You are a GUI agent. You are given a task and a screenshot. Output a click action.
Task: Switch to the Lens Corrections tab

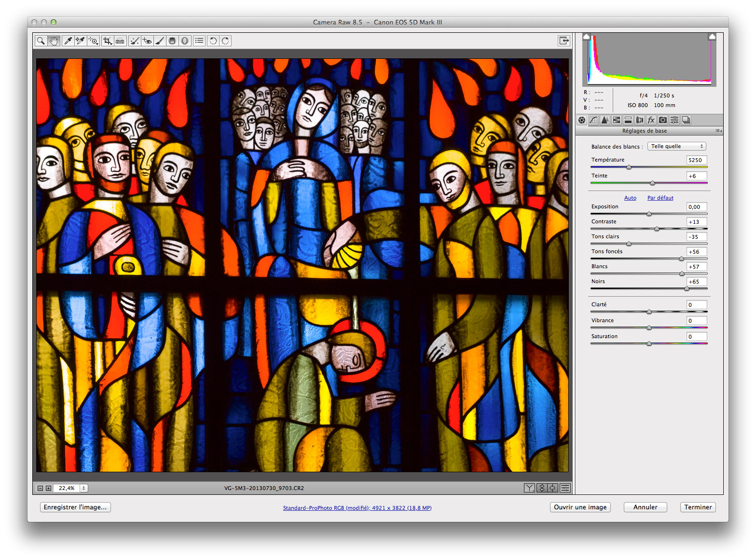click(640, 120)
